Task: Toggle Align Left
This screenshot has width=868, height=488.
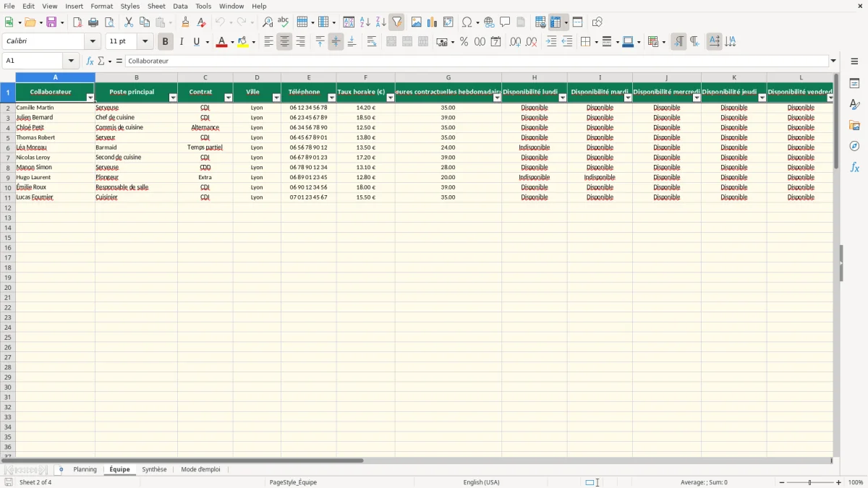Action: point(268,42)
